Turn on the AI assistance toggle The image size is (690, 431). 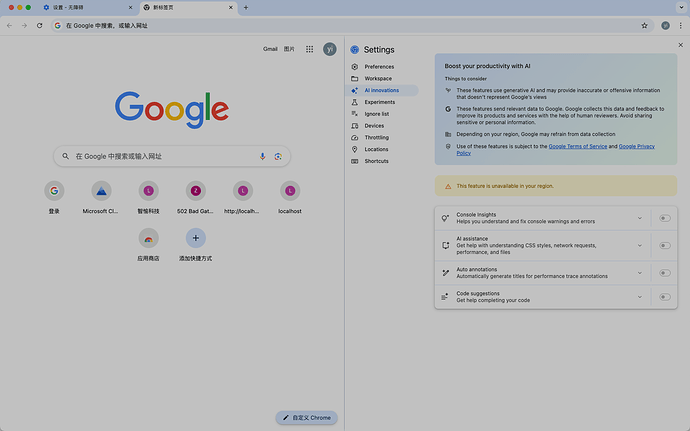664,246
